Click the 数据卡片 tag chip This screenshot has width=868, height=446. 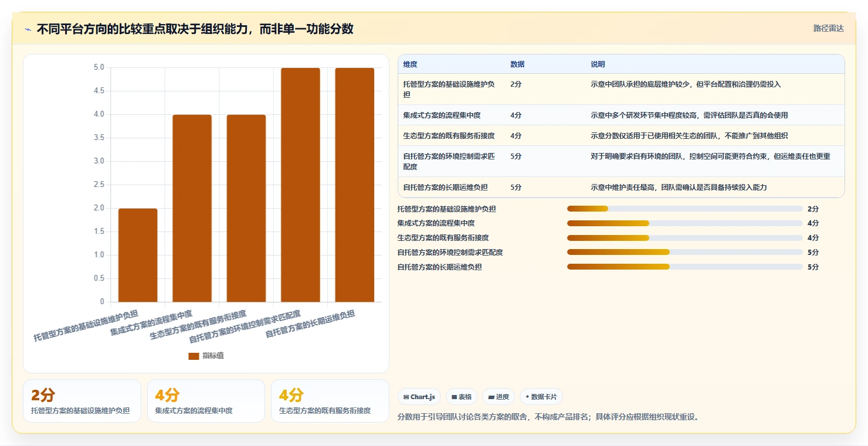[541, 397]
